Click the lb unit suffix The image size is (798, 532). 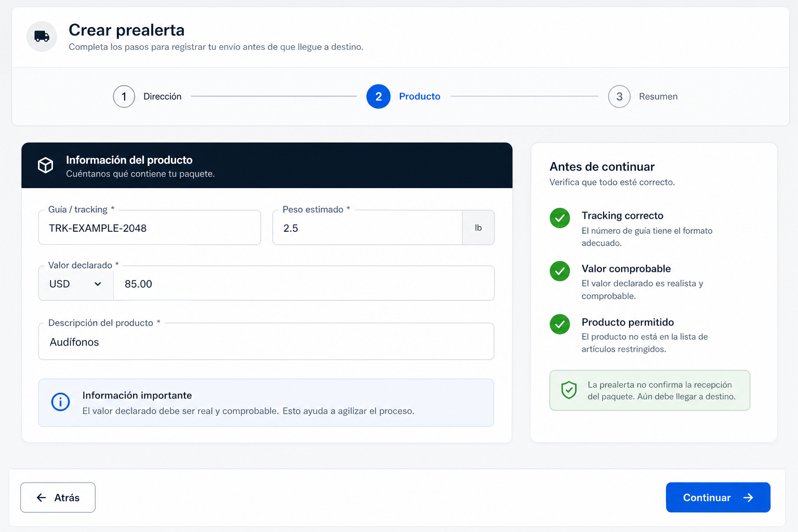pyautogui.click(x=478, y=228)
